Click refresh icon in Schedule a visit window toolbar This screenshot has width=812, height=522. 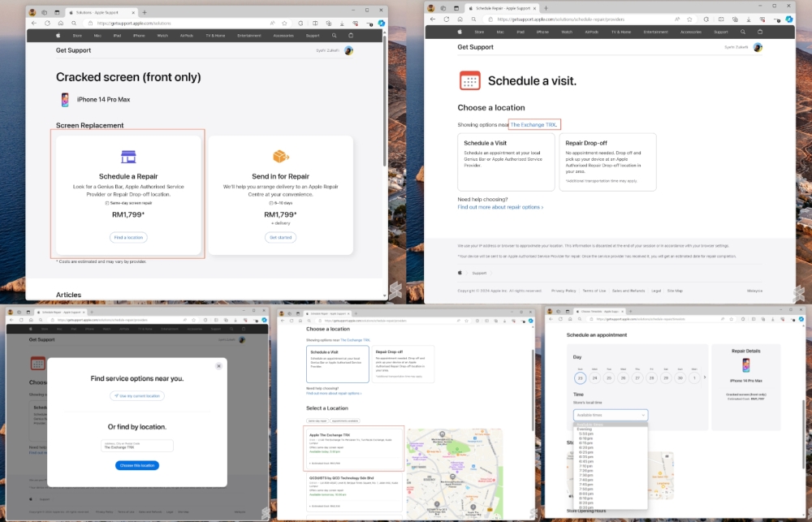(x=447, y=19)
